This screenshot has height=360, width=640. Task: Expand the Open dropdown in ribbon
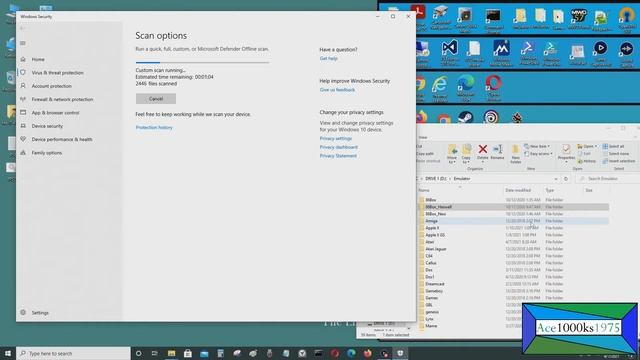(x=587, y=146)
